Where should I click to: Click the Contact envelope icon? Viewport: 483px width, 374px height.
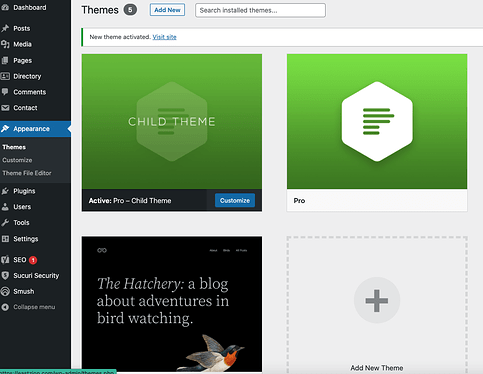pos(5,108)
